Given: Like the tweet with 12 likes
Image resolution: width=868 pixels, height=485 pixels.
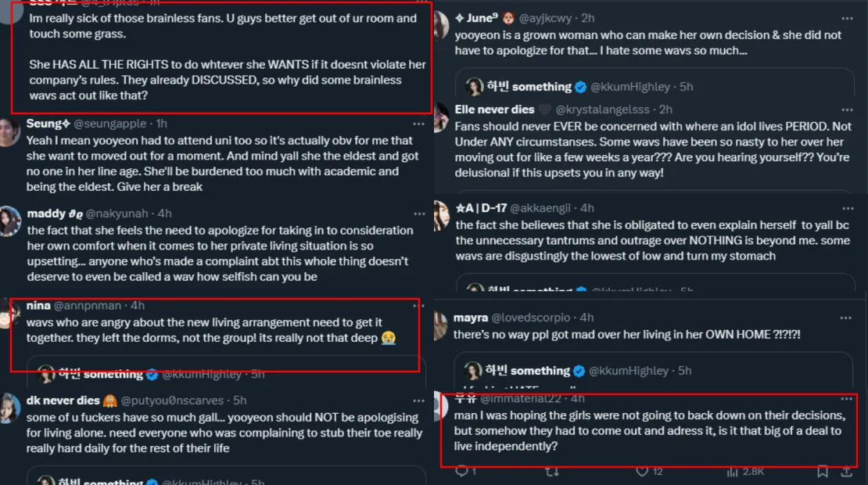Looking at the screenshot, I should click(642, 471).
